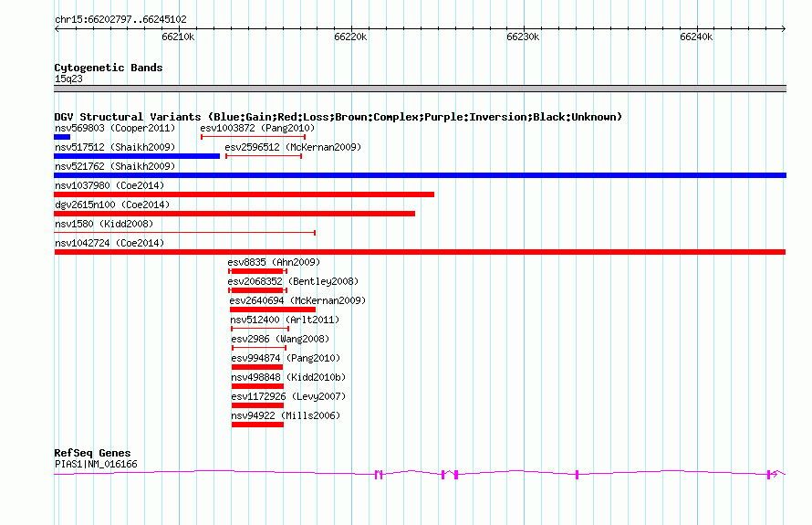812x525 pixels.
Task: Open the dgv2615n100 (Coe2014) label
Action: (x=112, y=205)
